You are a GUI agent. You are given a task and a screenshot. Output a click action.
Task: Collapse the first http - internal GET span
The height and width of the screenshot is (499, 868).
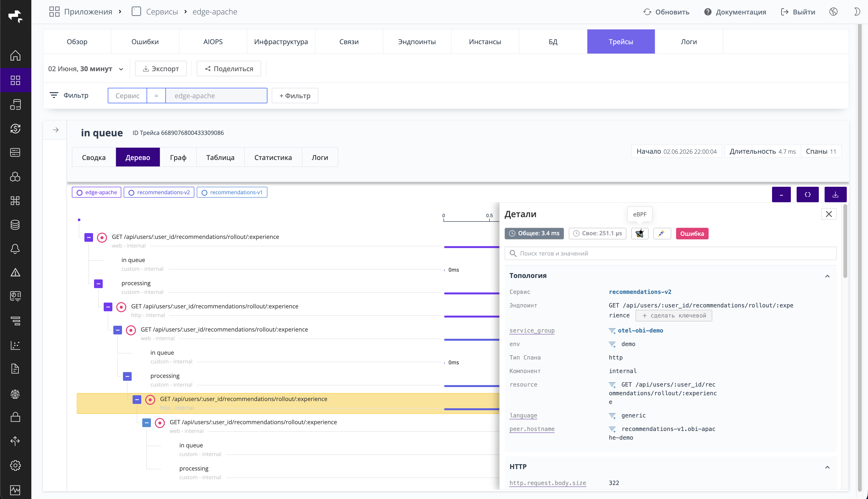coord(108,307)
